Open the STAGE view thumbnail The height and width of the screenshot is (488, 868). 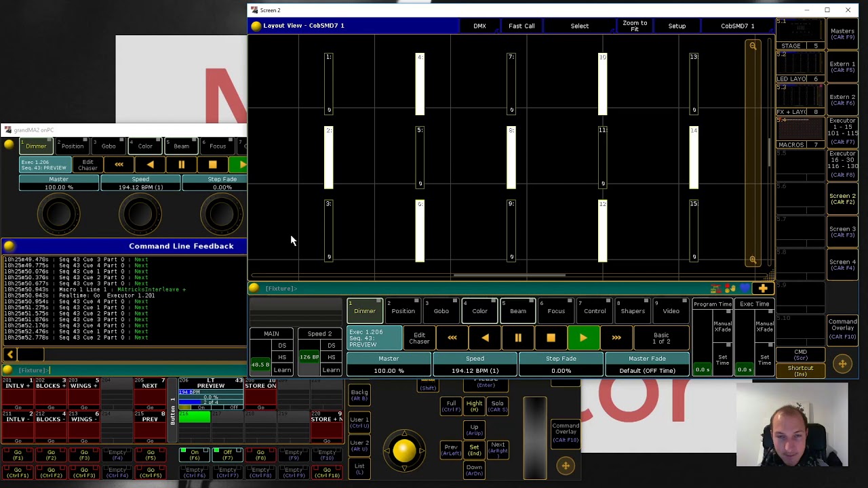click(x=800, y=34)
